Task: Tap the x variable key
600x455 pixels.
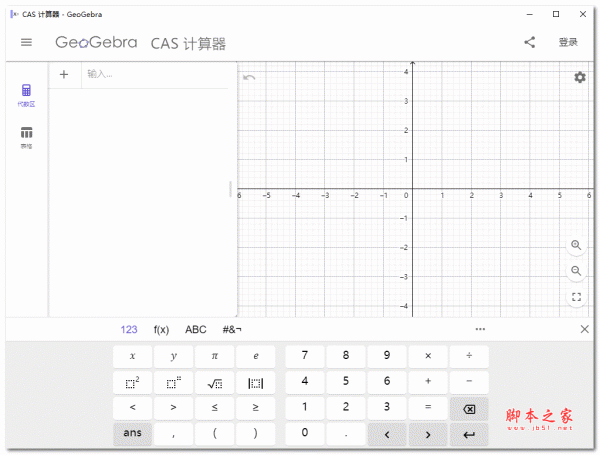Action: pos(132,356)
